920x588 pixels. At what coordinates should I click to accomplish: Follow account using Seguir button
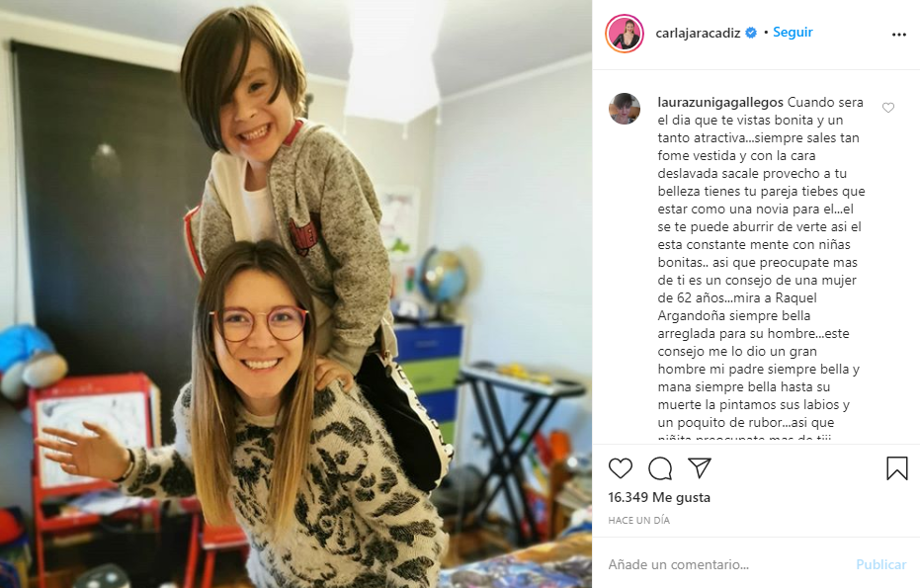[793, 33]
